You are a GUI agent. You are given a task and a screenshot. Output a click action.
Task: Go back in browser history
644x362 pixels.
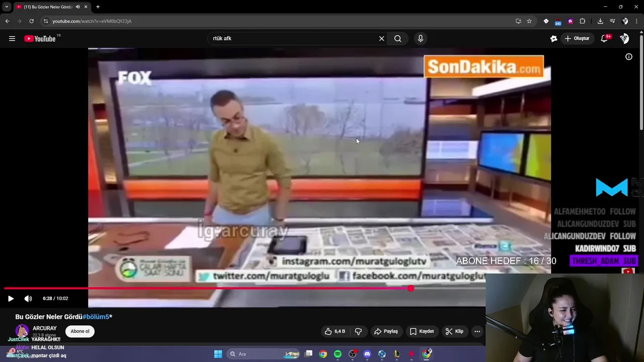(x=7, y=21)
